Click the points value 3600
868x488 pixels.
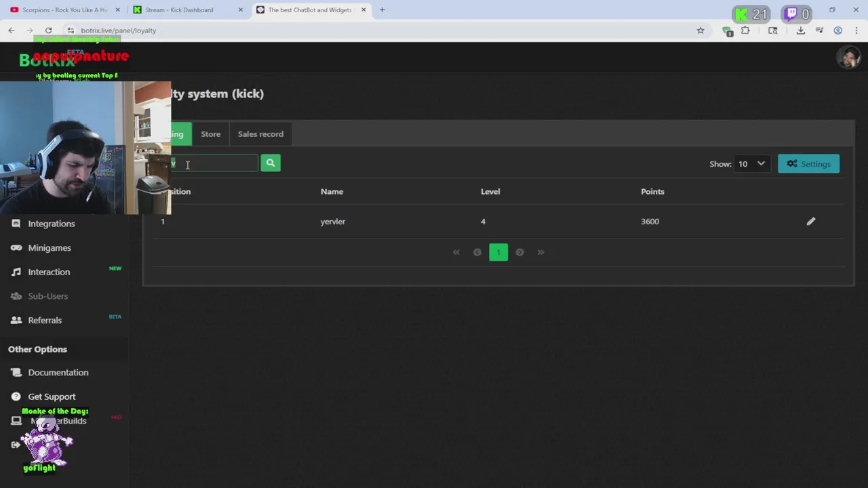coord(650,222)
